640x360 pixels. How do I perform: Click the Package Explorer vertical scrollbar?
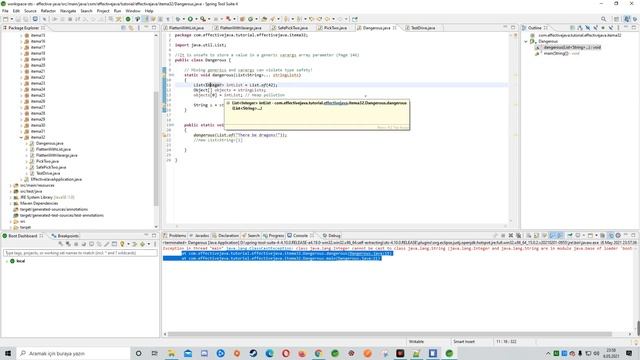point(156,149)
